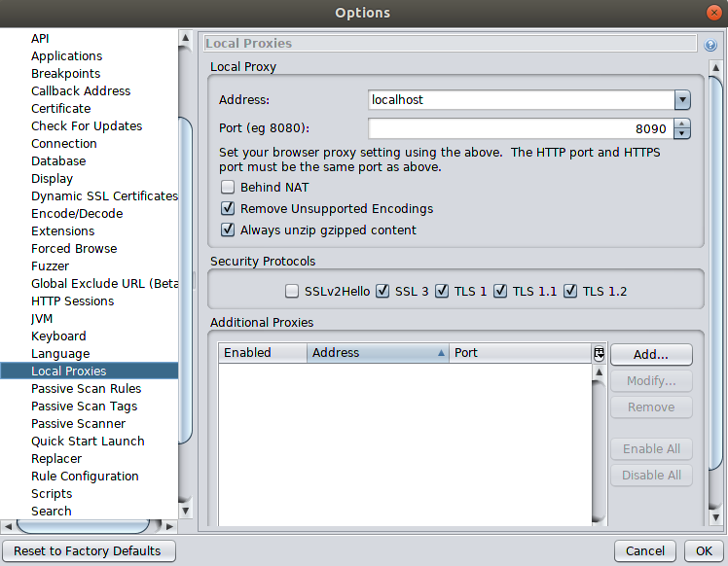
Task: Enable the Behind NAT checkbox
Action: point(228,188)
